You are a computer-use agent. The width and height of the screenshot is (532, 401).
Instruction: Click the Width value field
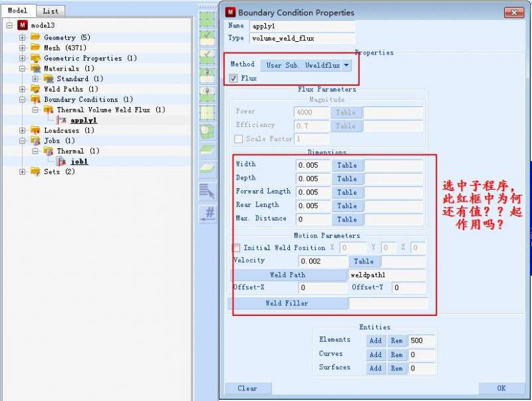313,165
